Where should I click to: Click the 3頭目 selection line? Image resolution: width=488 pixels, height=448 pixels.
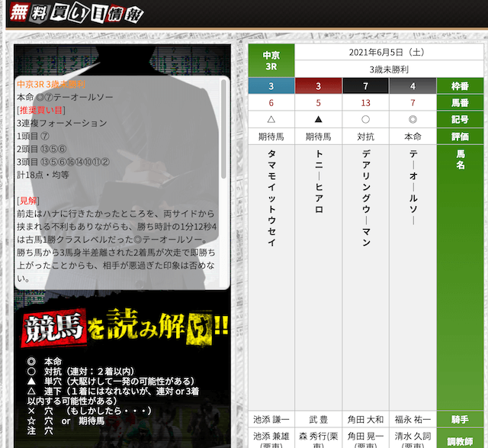point(63,162)
